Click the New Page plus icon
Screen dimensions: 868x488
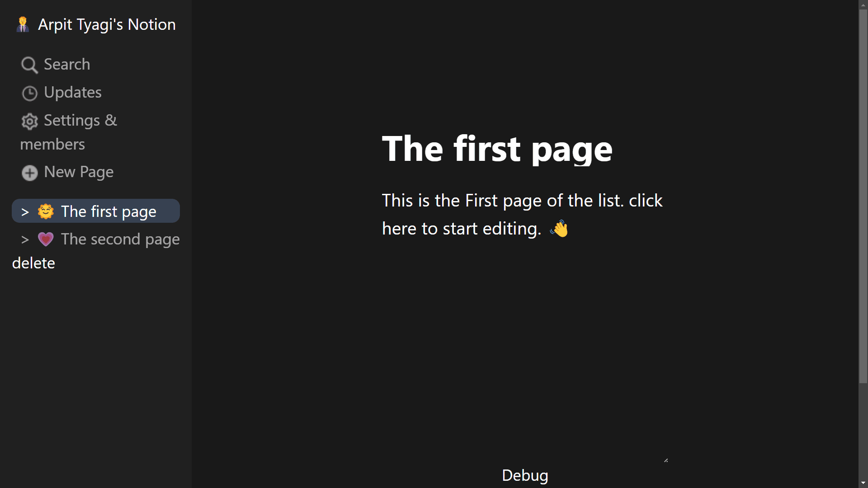(30, 172)
